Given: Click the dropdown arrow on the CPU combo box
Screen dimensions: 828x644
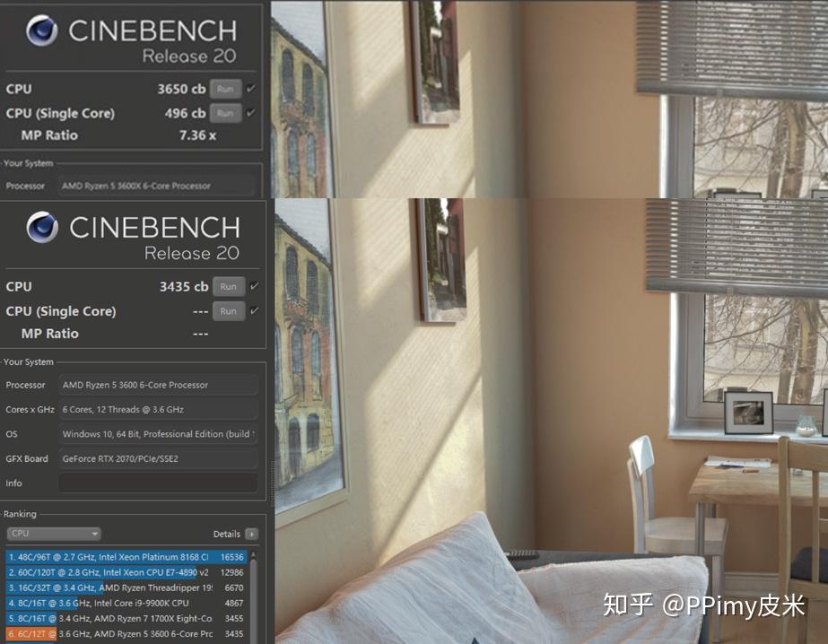Looking at the screenshot, I should pyautogui.click(x=96, y=534).
